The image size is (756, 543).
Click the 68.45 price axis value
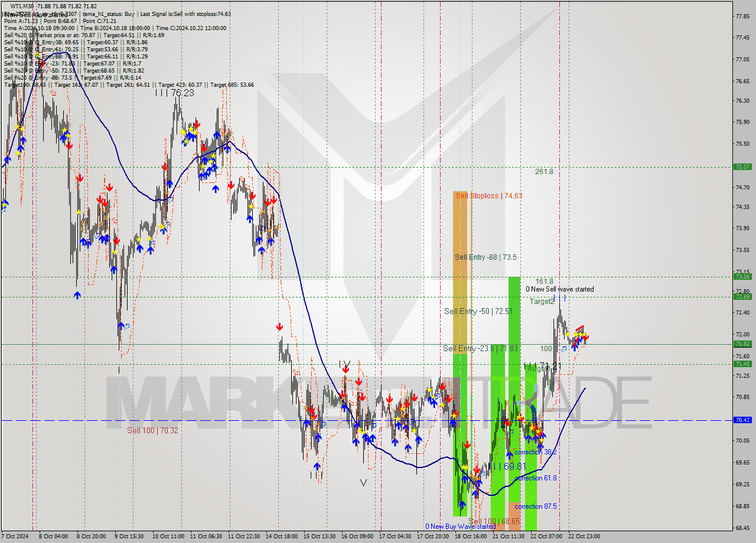[743, 528]
